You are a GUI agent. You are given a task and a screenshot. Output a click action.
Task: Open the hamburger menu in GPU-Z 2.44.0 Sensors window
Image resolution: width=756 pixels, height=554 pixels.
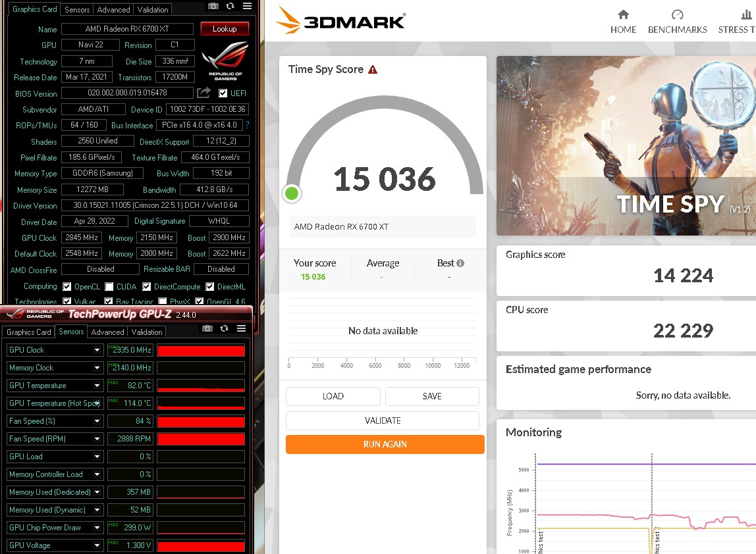(242, 328)
